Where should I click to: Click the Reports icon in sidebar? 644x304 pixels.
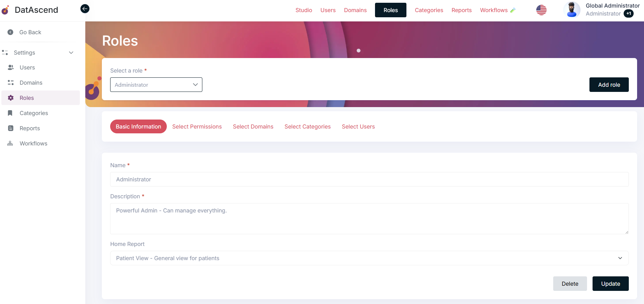click(11, 128)
